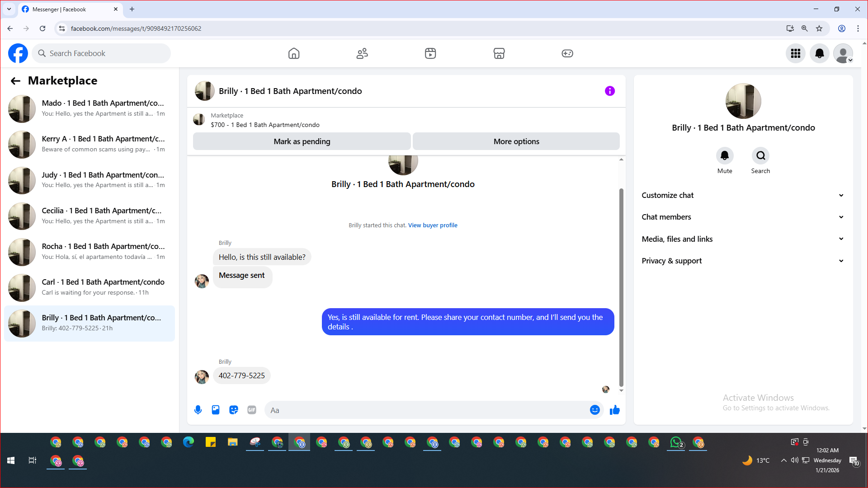The image size is (868, 488).
Task: Click the volume icon in system tray
Action: point(794,460)
